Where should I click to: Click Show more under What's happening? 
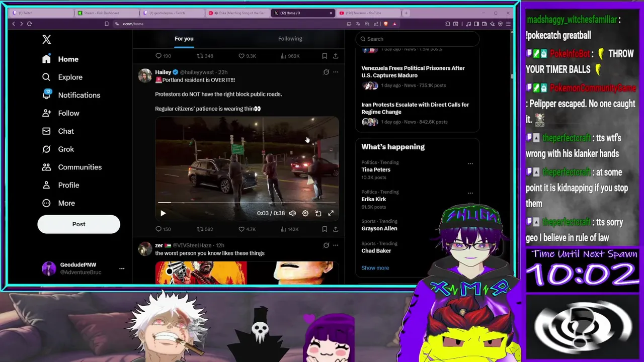click(x=375, y=268)
